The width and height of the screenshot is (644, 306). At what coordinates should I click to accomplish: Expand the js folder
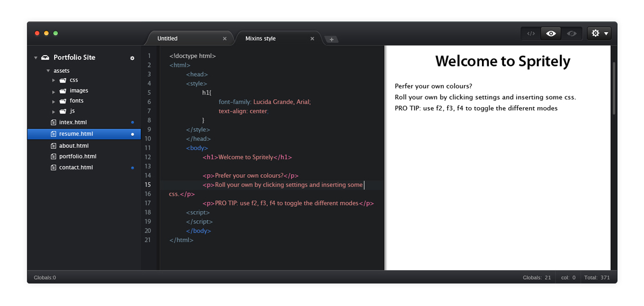pyautogui.click(x=54, y=111)
